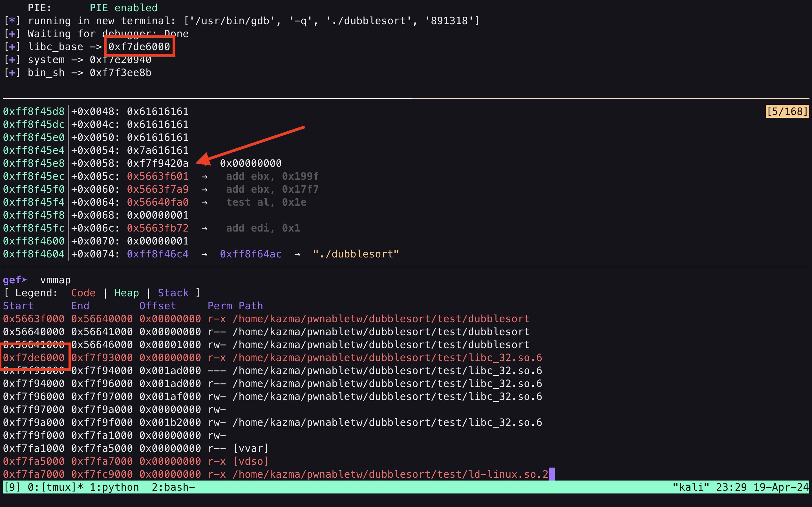The width and height of the screenshot is (812, 507).
Task: Switch to the python tmux window
Action: (114, 487)
